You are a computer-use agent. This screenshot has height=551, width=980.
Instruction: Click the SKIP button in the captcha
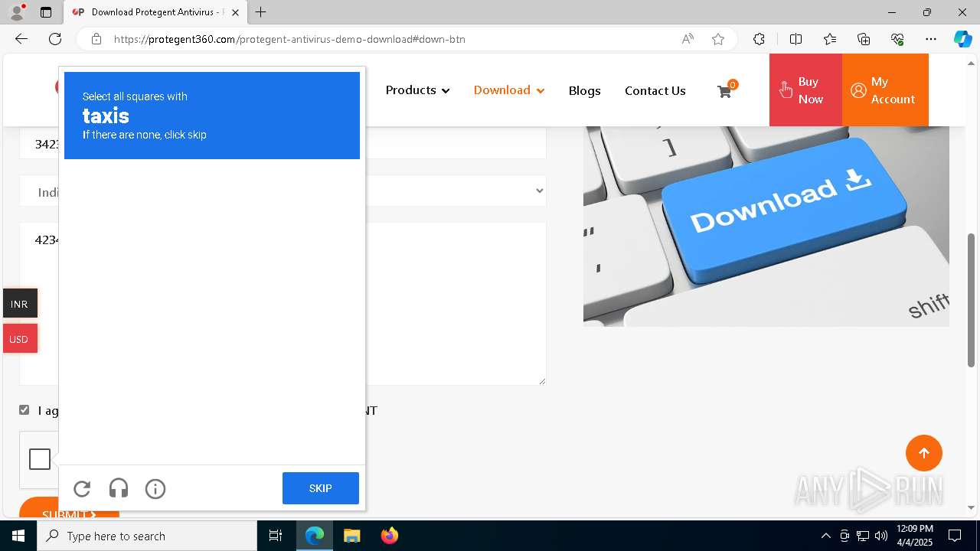[321, 488]
